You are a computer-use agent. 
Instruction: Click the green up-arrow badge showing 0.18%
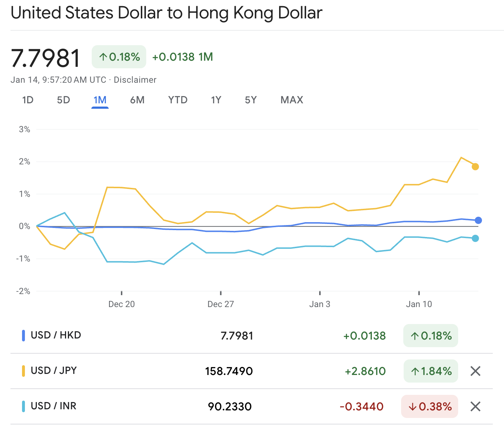click(x=119, y=57)
